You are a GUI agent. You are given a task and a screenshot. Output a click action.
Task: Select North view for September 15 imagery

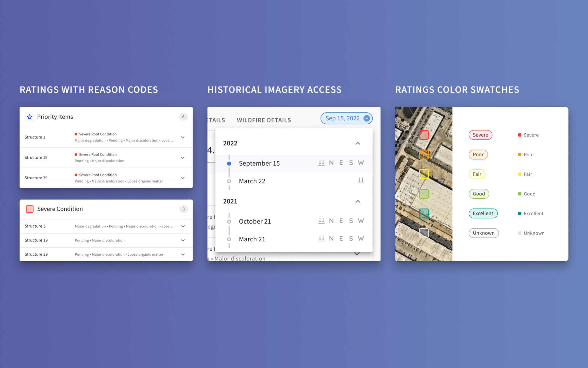[331, 162]
